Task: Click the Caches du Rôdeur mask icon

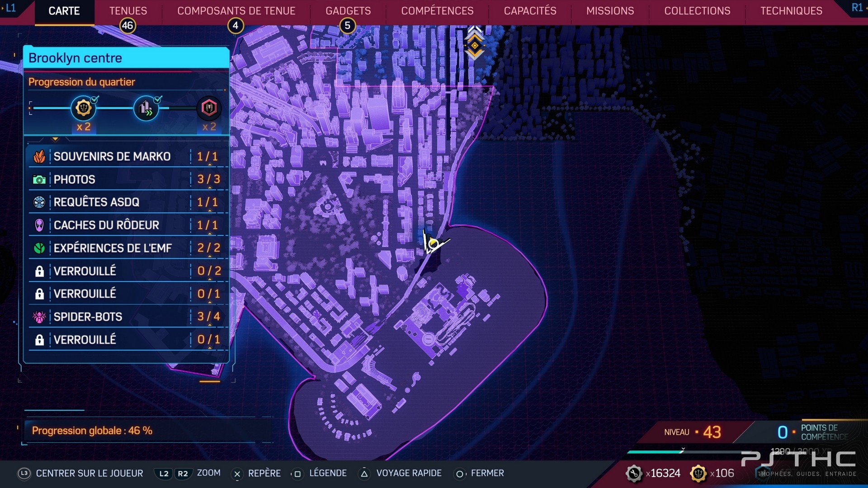Action: tap(39, 225)
